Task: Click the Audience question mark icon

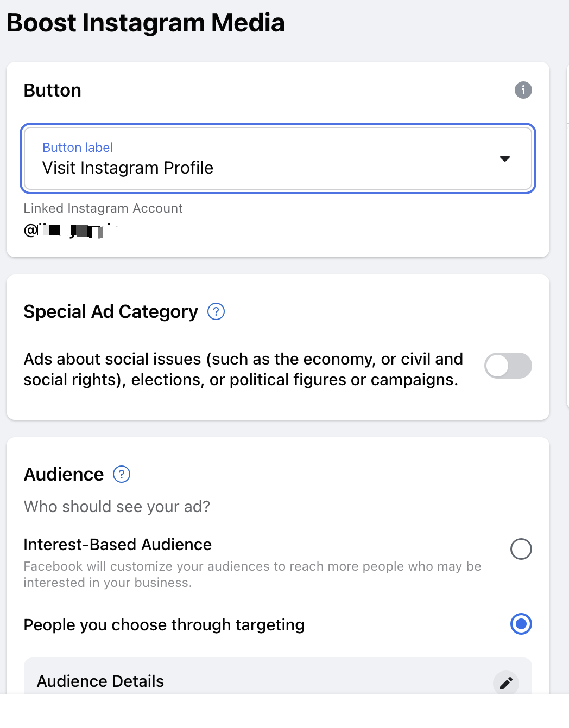Action: click(x=122, y=474)
